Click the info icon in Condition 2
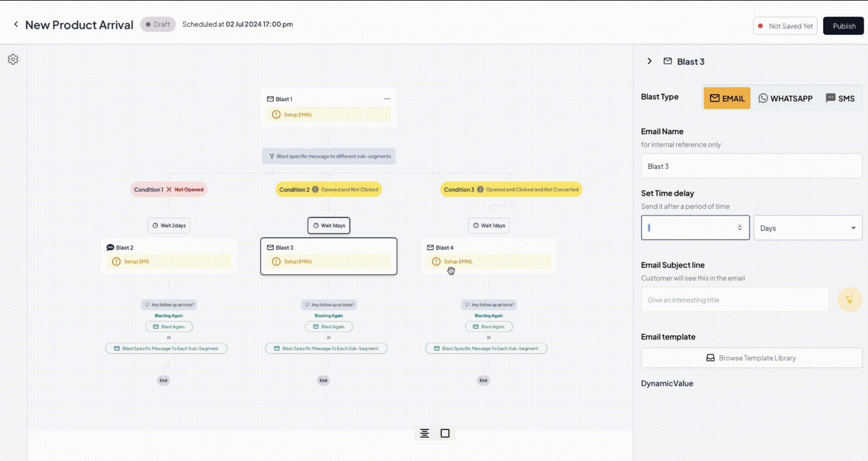868x461 pixels. 315,190
